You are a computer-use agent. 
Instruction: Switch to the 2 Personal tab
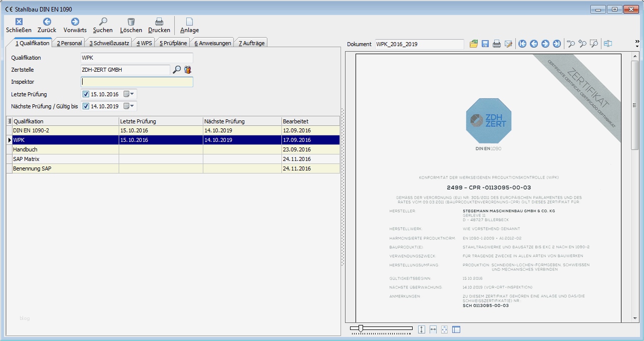tap(69, 43)
